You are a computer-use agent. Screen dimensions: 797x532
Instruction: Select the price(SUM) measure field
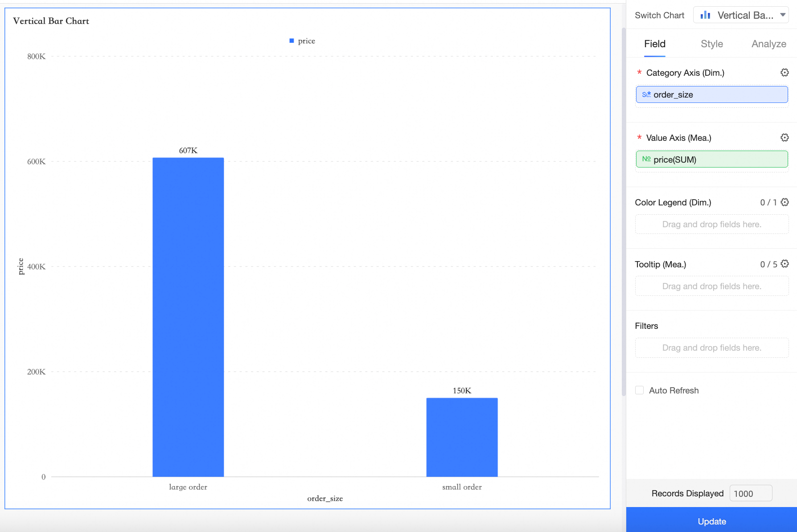tap(711, 160)
